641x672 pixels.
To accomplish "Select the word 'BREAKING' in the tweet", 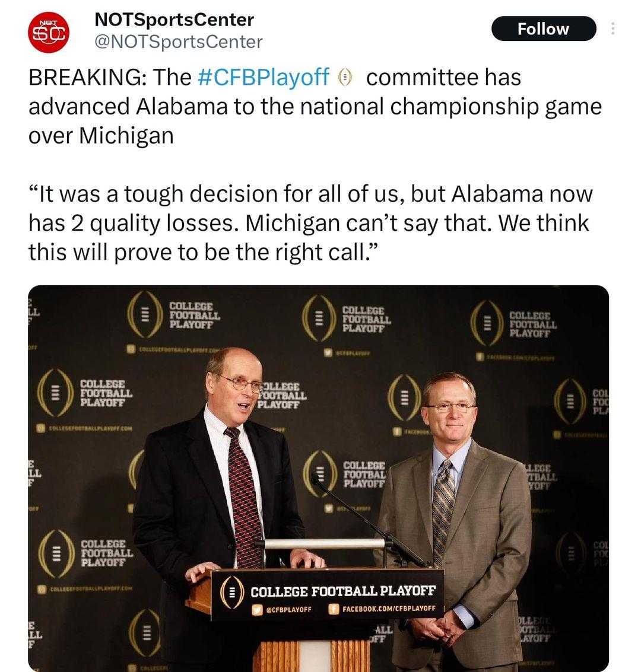I will click(87, 77).
